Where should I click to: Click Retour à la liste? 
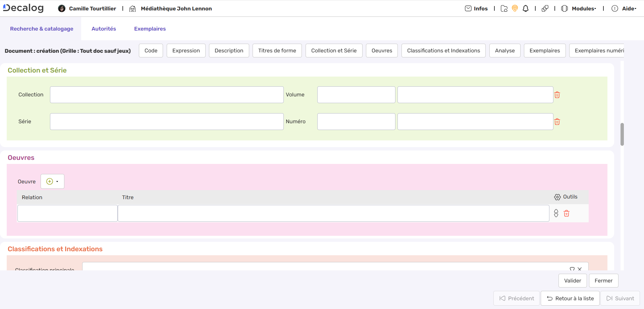click(x=570, y=298)
